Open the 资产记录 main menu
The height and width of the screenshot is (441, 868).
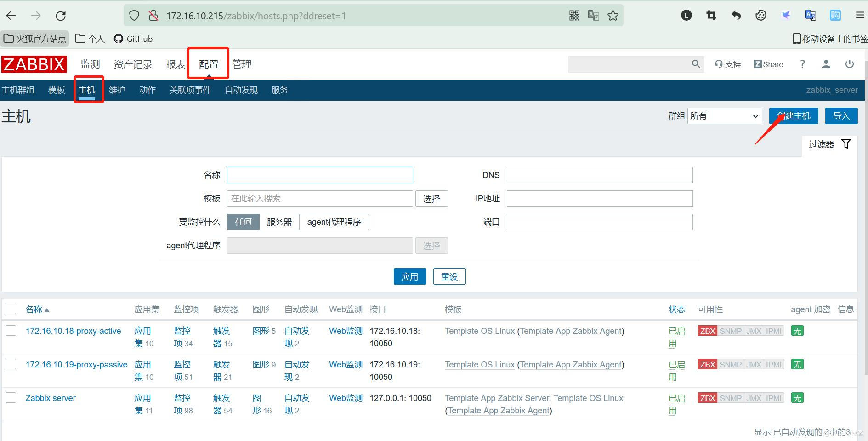pyautogui.click(x=133, y=64)
